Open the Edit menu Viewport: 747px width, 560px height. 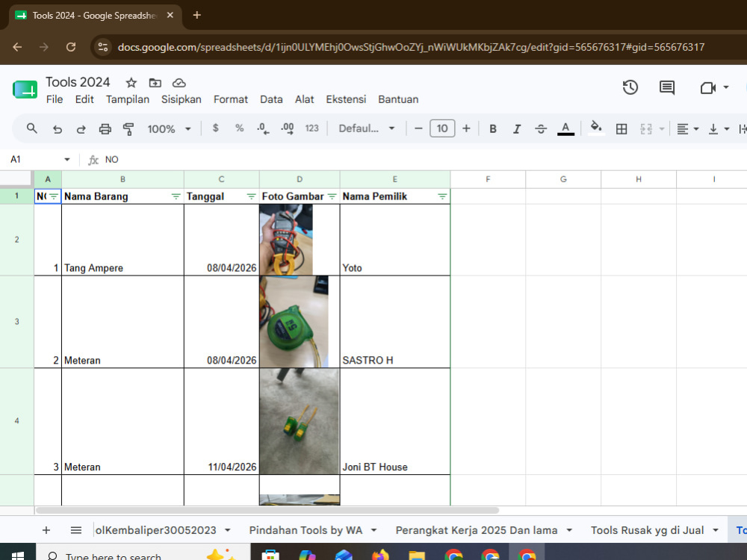84,99
